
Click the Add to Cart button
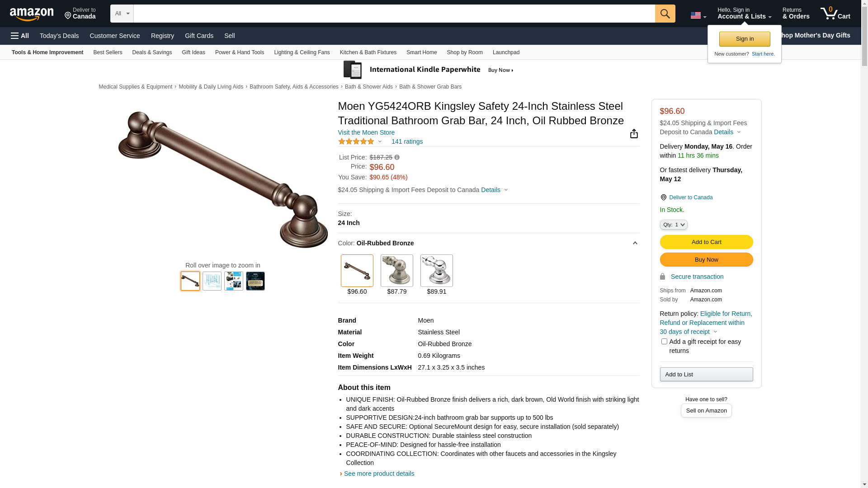(706, 242)
